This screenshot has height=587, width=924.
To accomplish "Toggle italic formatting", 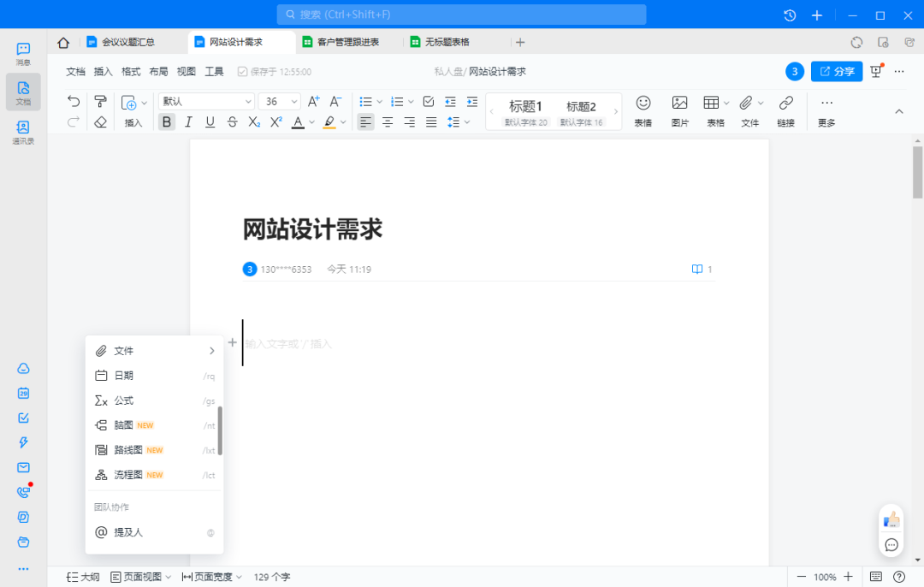I will (188, 122).
